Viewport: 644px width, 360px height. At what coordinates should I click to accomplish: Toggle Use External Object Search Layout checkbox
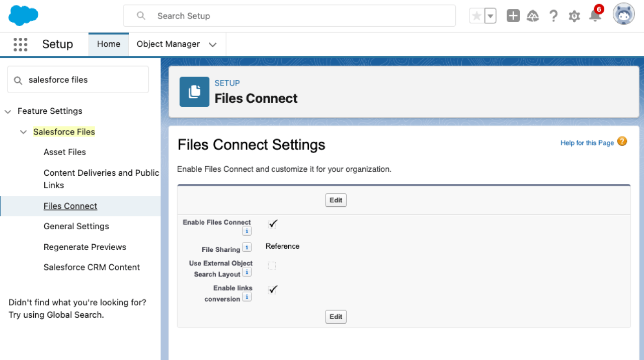(272, 265)
